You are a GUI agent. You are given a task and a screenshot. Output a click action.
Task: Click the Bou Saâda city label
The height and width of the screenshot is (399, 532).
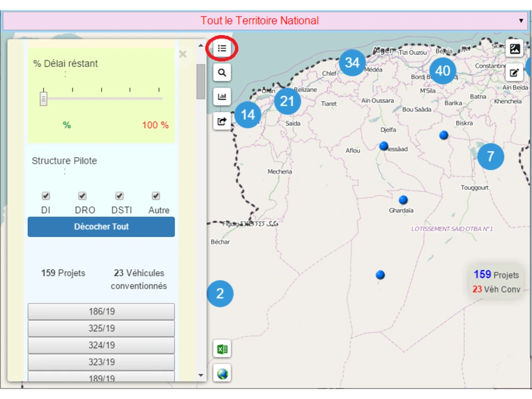(x=417, y=109)
